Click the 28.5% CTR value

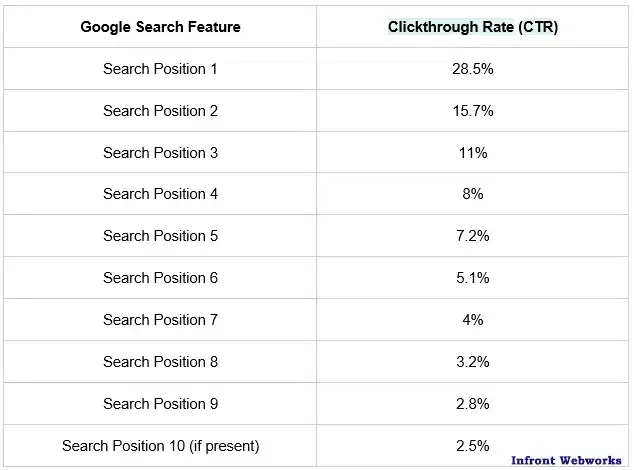[473, 69]
